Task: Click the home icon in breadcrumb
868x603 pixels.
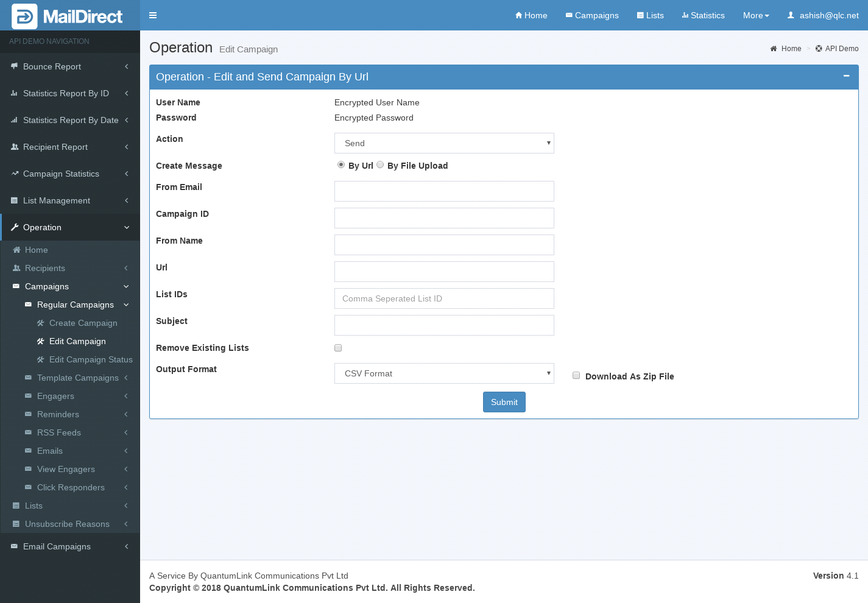Action: pos(774,49)
